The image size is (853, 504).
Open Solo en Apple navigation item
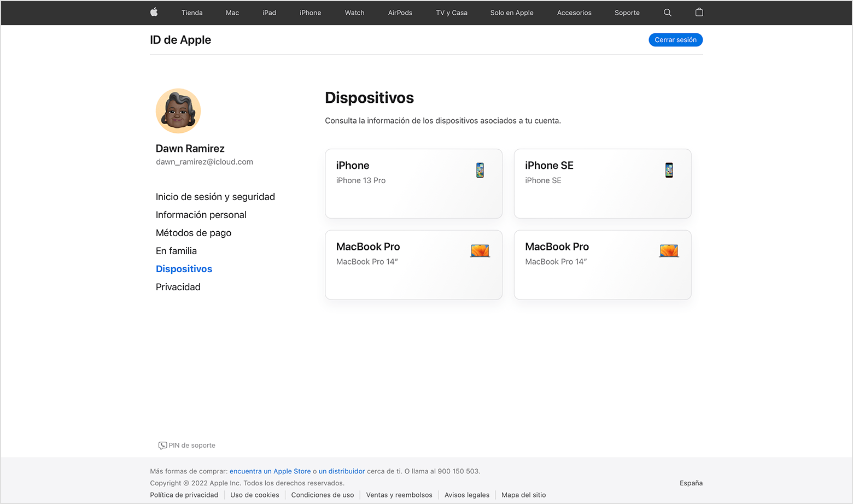point(512,13)
